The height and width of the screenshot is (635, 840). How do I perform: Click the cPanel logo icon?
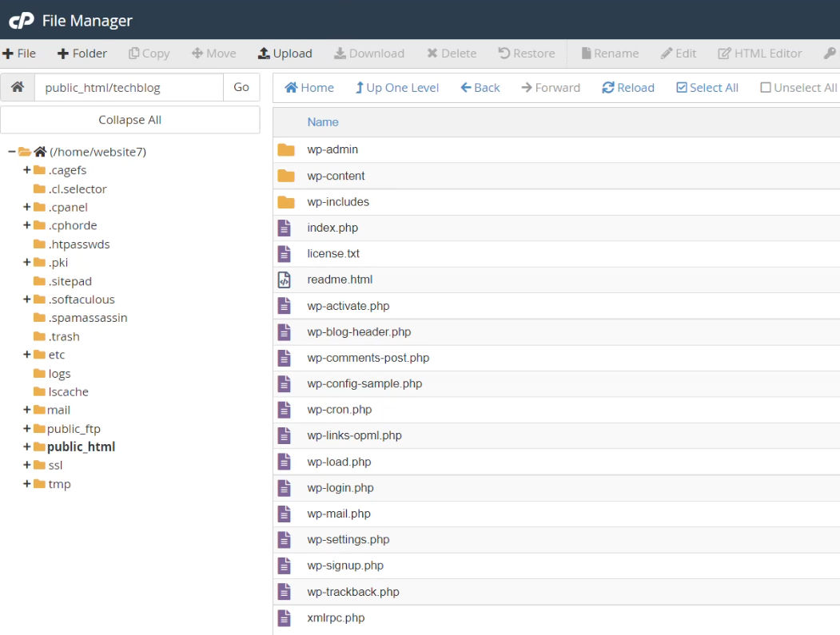coord(22,20)
